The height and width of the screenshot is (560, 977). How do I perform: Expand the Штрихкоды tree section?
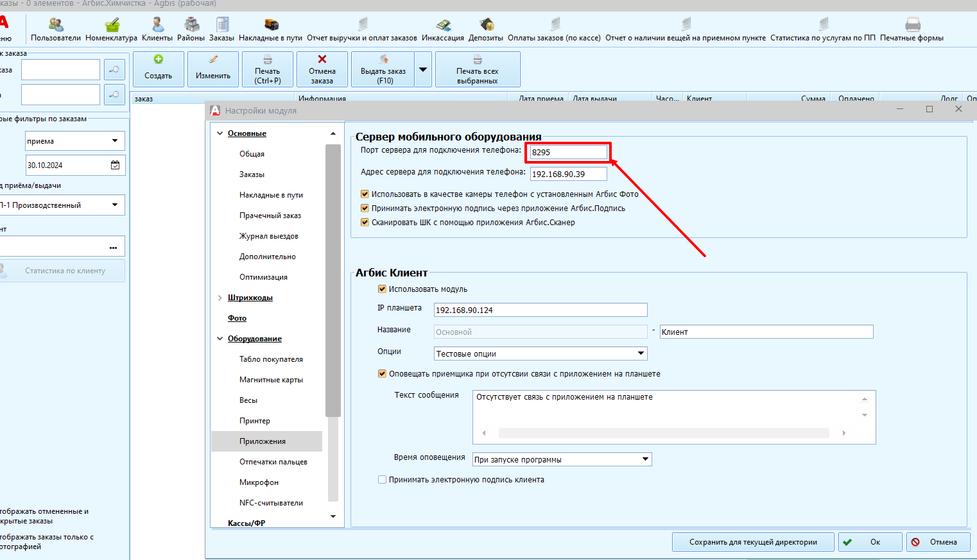220,298
